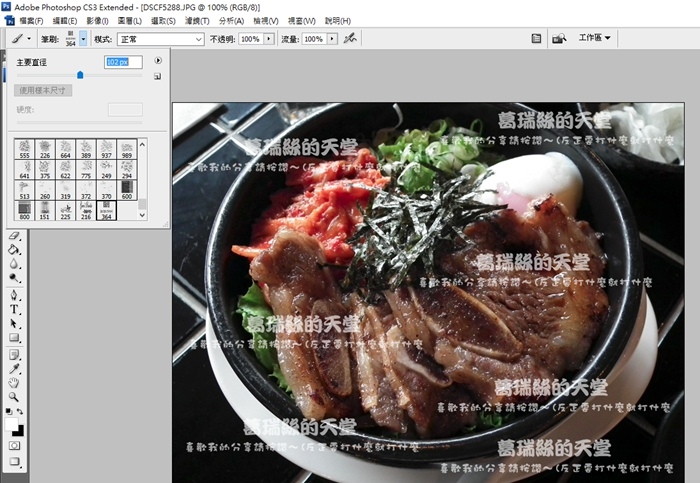Click the flow 100% input field
The height and width of the screenshot is (483, 700).
point(314,39)
